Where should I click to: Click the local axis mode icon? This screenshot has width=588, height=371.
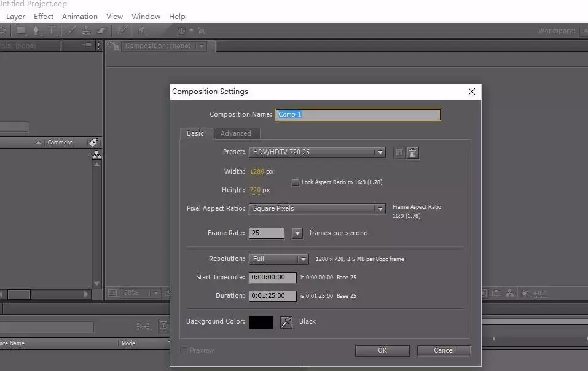pos(181,31)
